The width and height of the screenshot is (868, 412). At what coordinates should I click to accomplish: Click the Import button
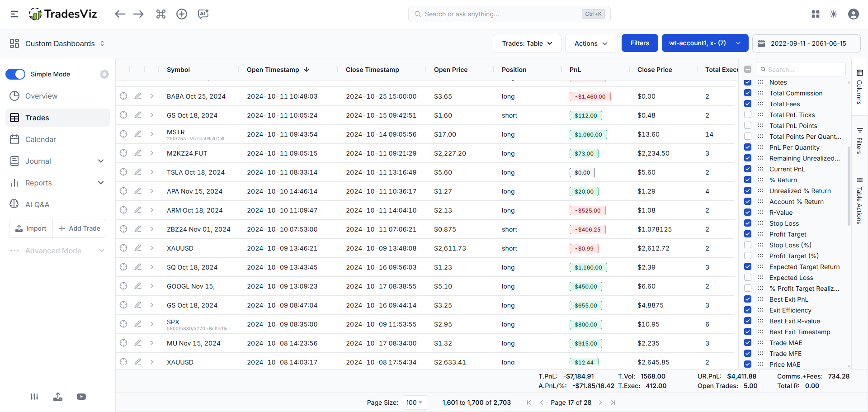(x=31, y=228)
